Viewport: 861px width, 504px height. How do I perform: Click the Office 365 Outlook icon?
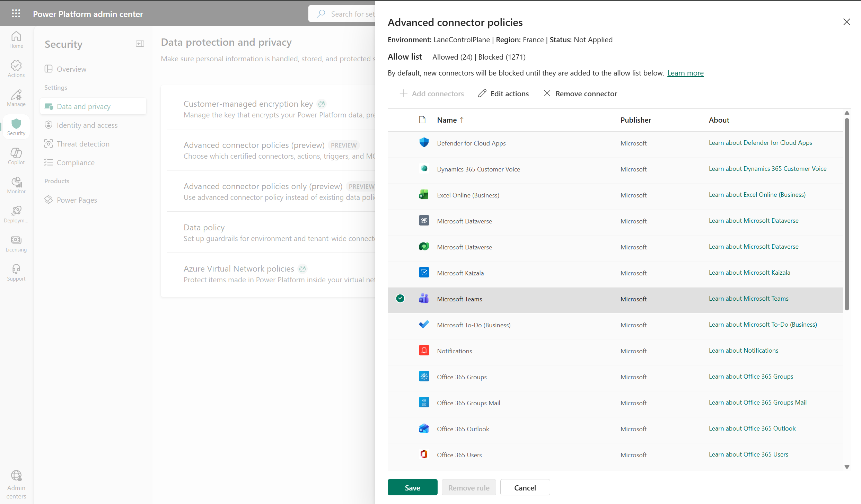[424, 428]
